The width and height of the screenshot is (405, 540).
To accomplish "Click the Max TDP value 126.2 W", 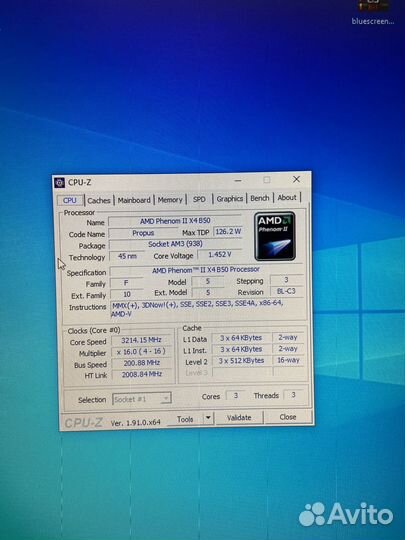I will pyautogui.click(x=228, y=232).
